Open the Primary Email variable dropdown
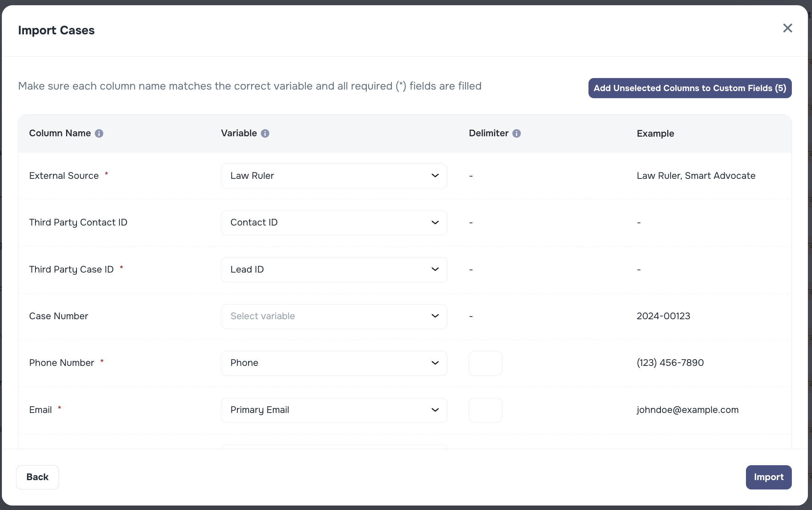 (334, 410)
